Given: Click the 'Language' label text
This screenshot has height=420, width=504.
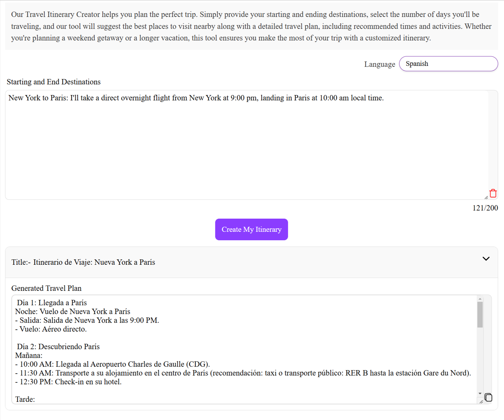Looking at the screenshot, I should point(380,64).
